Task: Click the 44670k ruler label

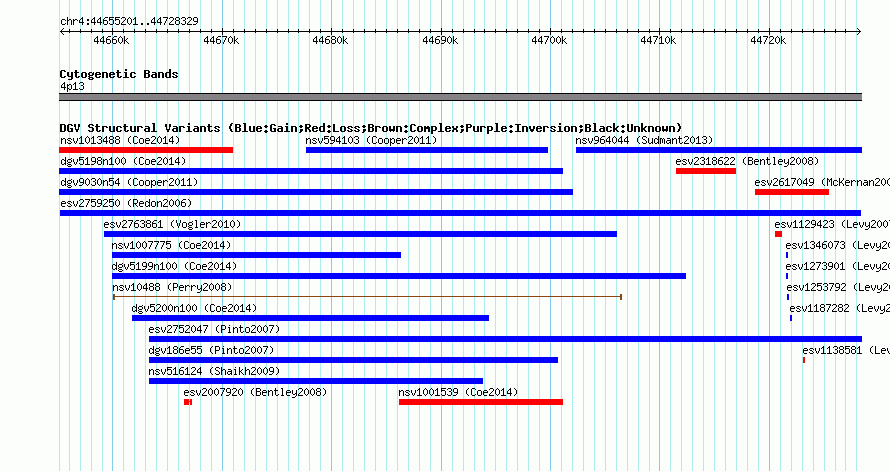Action: tap(221, 40)
